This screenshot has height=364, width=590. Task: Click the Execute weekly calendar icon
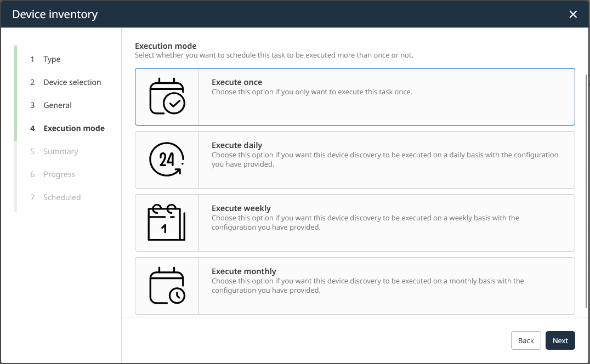click(167, 223)
